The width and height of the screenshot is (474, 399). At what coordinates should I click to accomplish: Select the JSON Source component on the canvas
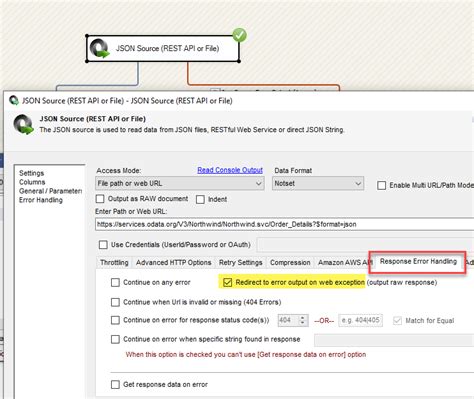pos(163,48)
